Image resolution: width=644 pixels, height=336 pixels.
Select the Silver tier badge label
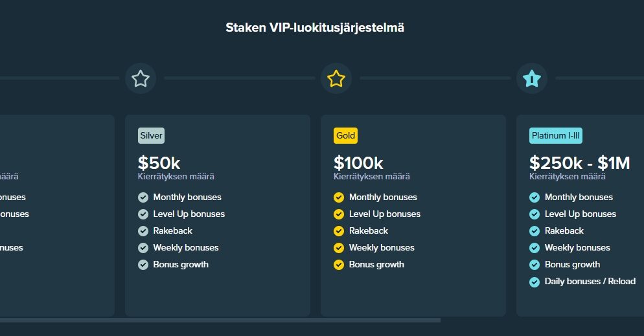[151, 135]
